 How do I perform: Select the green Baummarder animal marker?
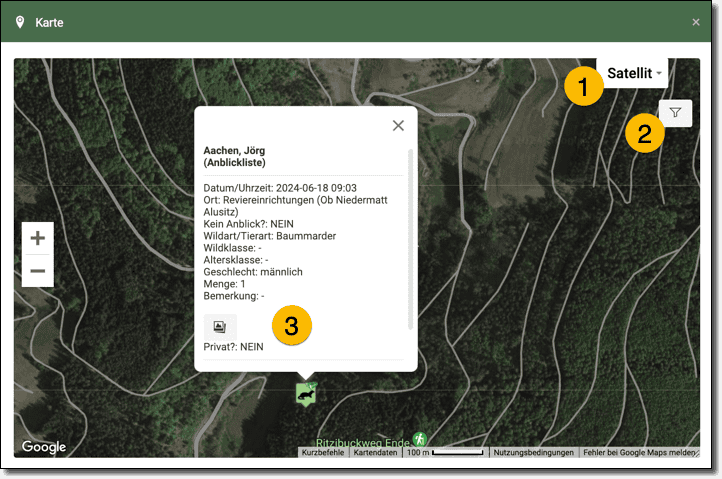pos(306,395)
